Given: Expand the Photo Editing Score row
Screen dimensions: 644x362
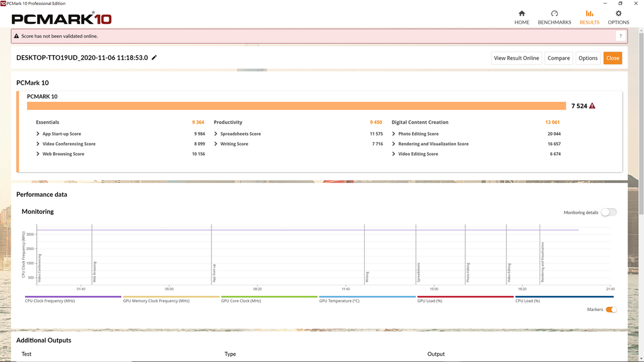Looking at the screenshot, I should (x=394, y=134).
